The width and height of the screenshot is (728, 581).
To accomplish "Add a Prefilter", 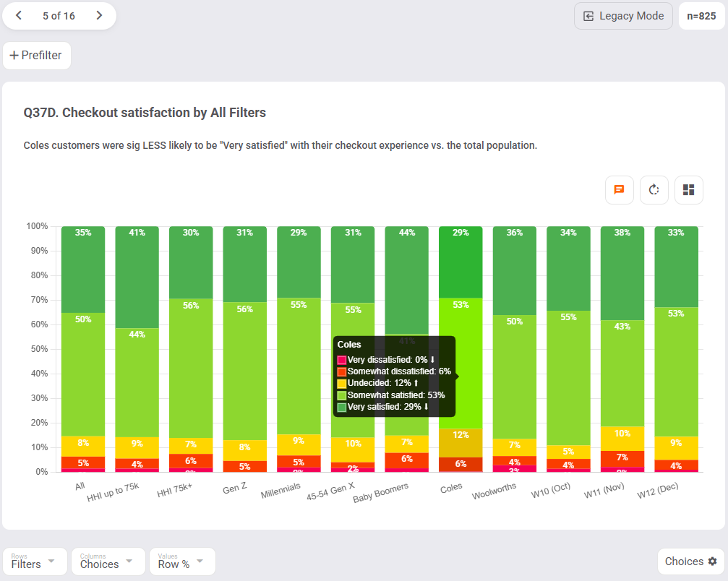I will pos(37,55).
